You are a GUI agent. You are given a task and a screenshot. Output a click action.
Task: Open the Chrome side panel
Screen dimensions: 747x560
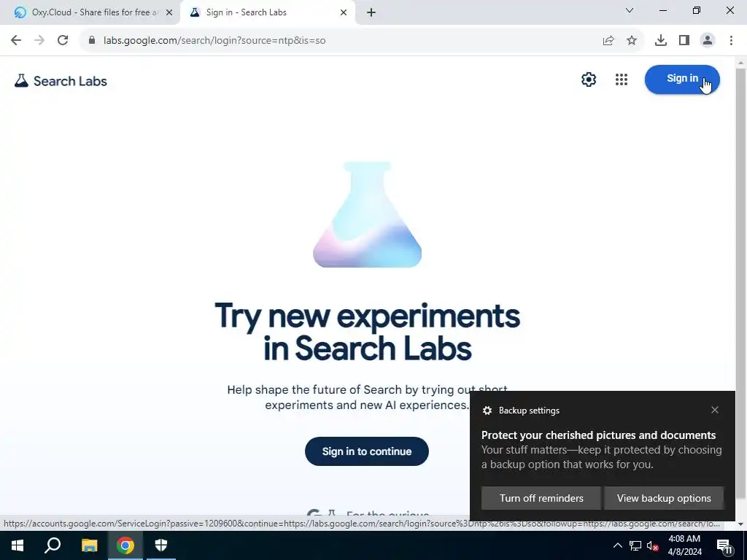coord(684,41)
